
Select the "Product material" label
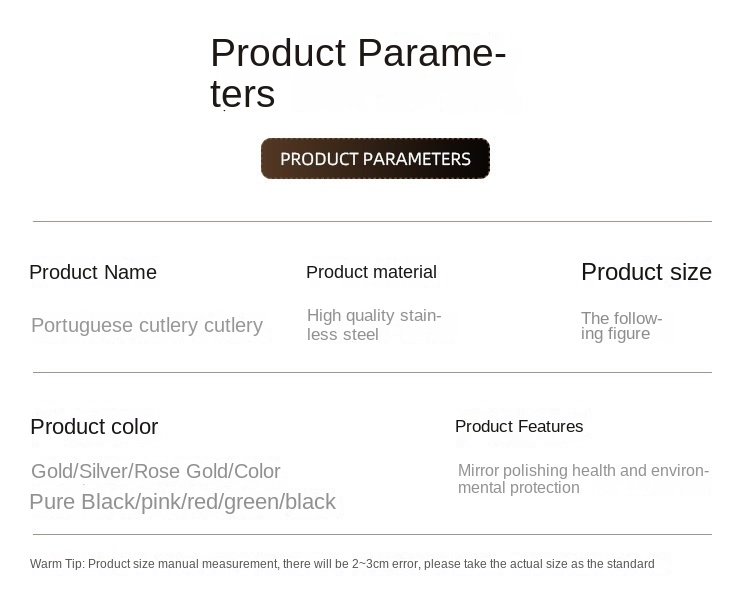(371, 272)
